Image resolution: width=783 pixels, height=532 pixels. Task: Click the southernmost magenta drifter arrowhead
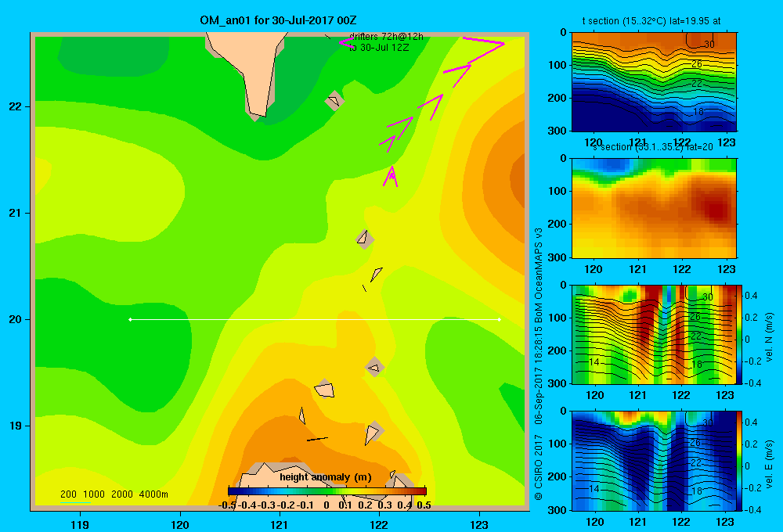click(x=391, y=176)
